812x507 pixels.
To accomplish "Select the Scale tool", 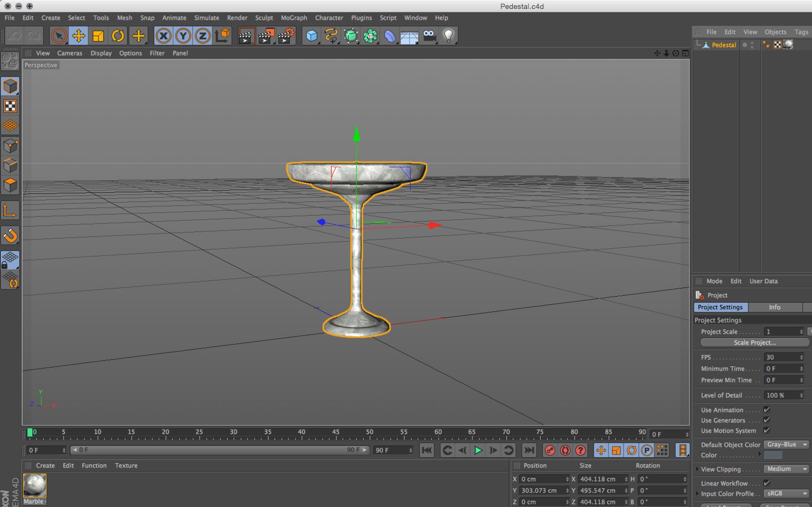I will (x=98, y=36).
